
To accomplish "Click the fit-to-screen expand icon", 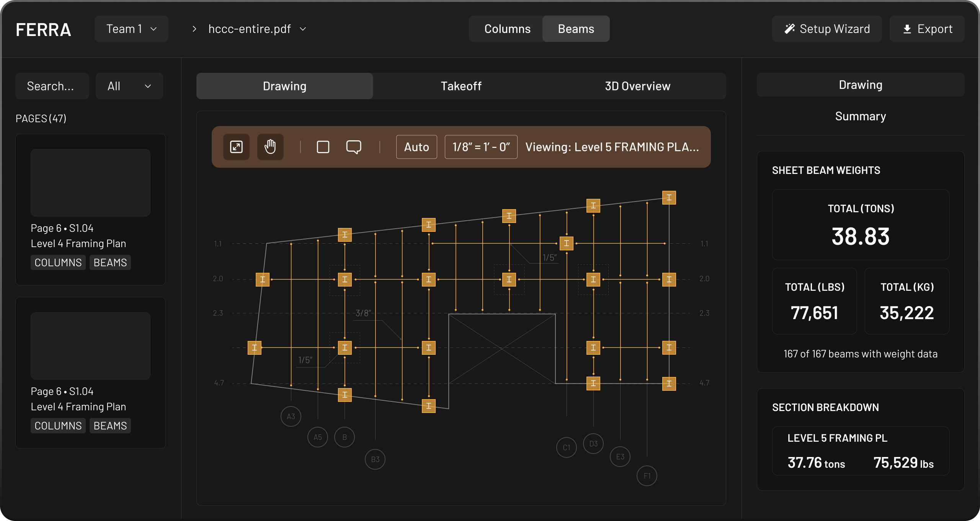I will tap(236, 147).
